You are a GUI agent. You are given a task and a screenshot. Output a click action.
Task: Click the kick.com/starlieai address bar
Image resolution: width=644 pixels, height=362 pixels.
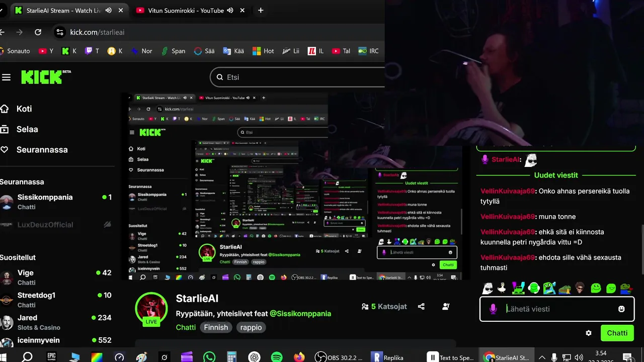(x=97, y=32)
